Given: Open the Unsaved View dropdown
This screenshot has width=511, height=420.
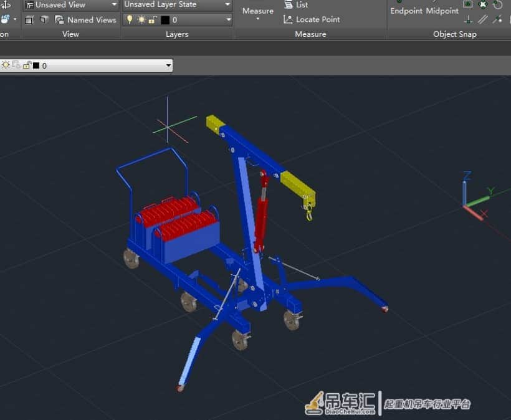Looking at the screenshot, I should (71, 4).
